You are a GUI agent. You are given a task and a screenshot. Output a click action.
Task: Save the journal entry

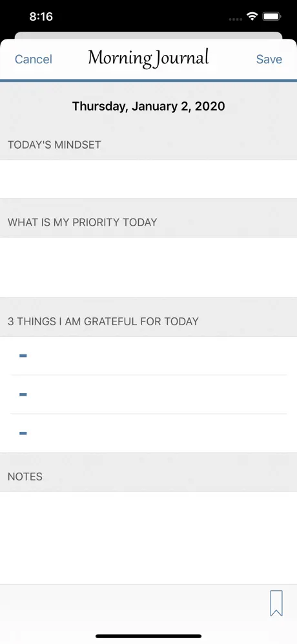tap(269, 59)
